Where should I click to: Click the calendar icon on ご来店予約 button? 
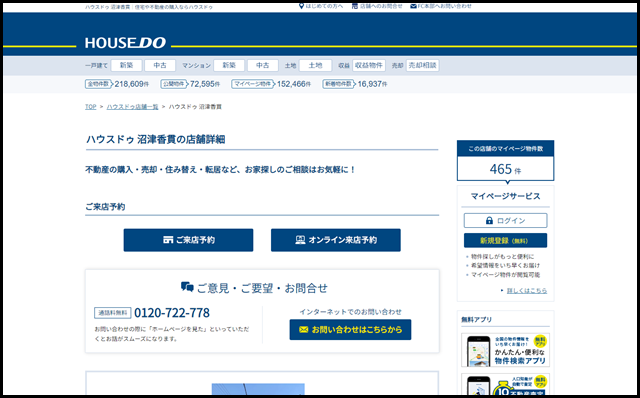[x=168, y=240]
